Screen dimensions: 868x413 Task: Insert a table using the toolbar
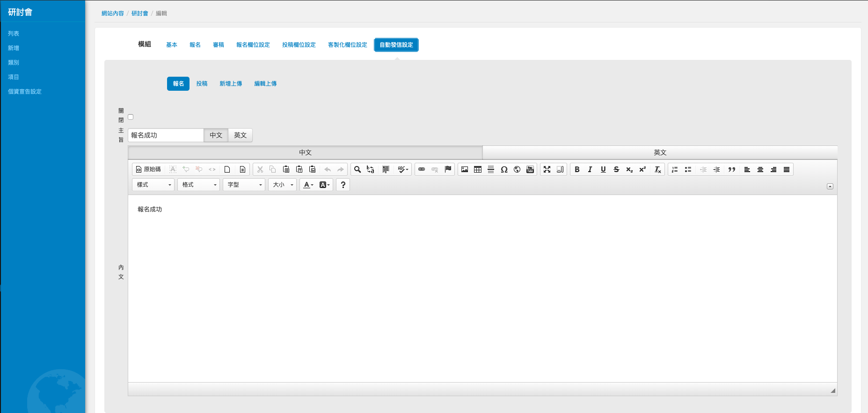click(x=478, y=169)
